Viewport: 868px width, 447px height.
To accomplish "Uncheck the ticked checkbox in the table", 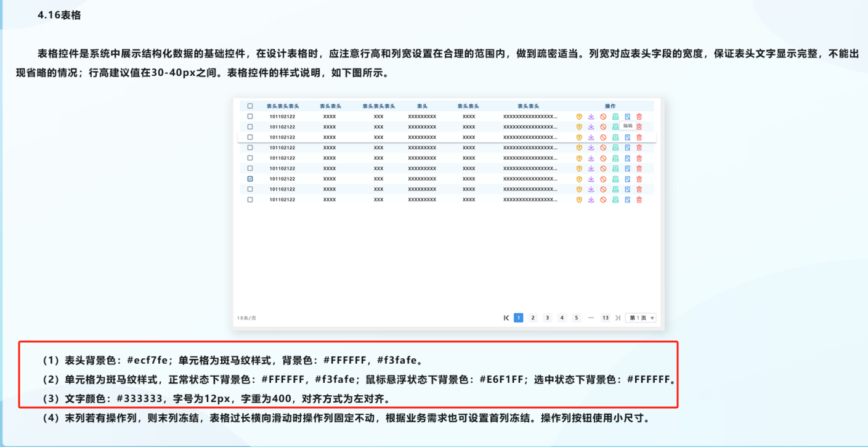I will coord(250,179).
